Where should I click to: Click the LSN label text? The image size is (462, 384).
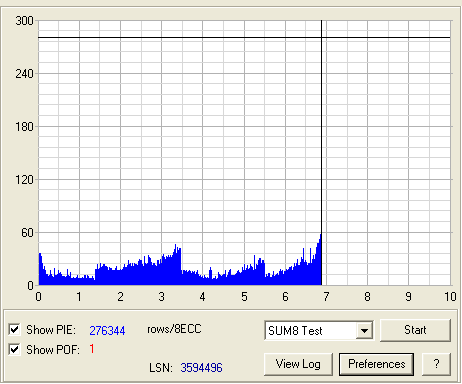coord(161,368)
